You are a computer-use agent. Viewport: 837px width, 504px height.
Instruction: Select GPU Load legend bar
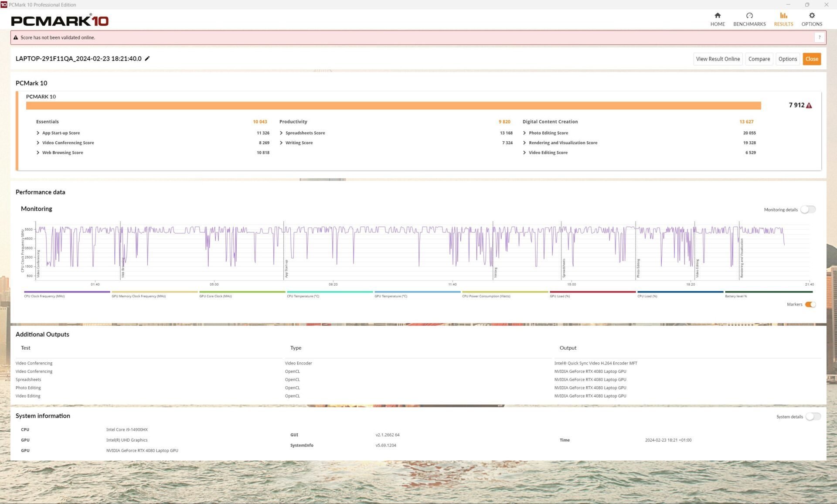[592, 292]
